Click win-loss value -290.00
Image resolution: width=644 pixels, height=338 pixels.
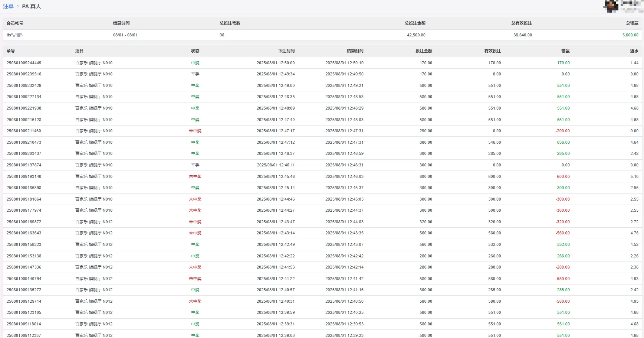click(563, 131)
